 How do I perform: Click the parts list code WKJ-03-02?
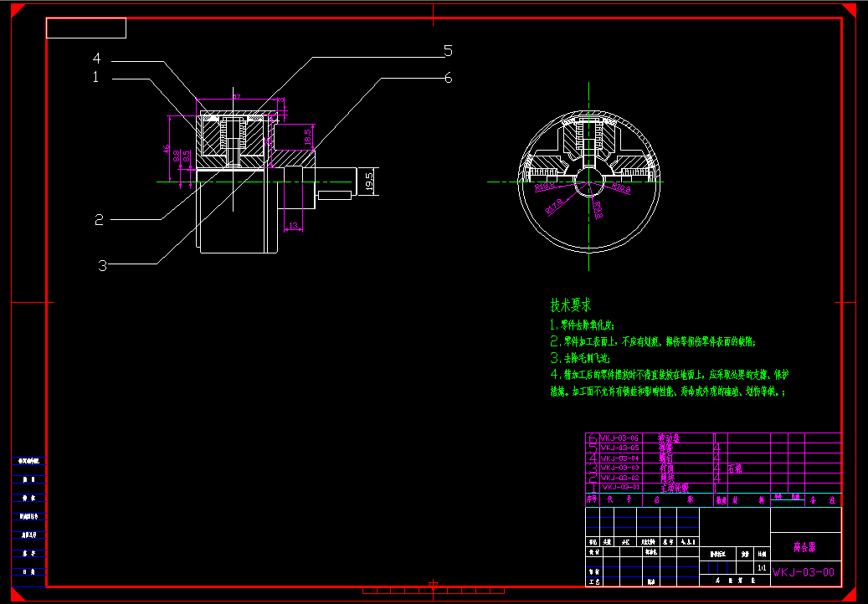coord(619,478)
